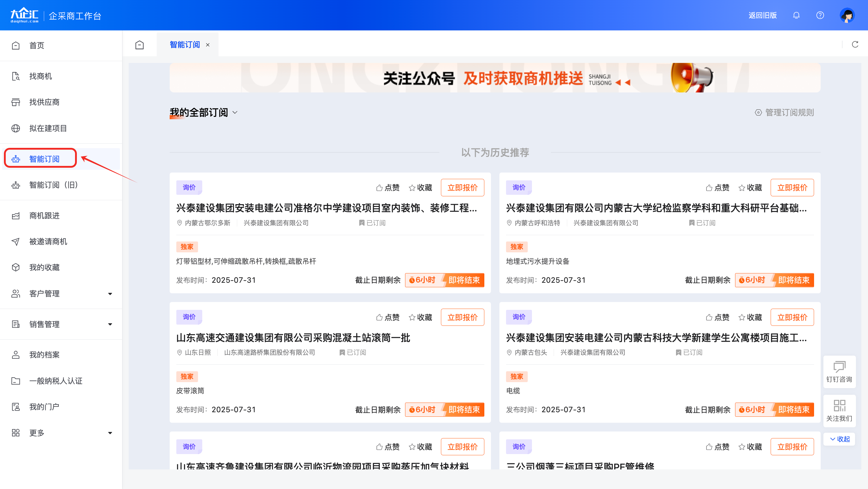Click the 皮带滚筒 item text
This screenshot has width=868, height=489.
click(x=190, y=391)
